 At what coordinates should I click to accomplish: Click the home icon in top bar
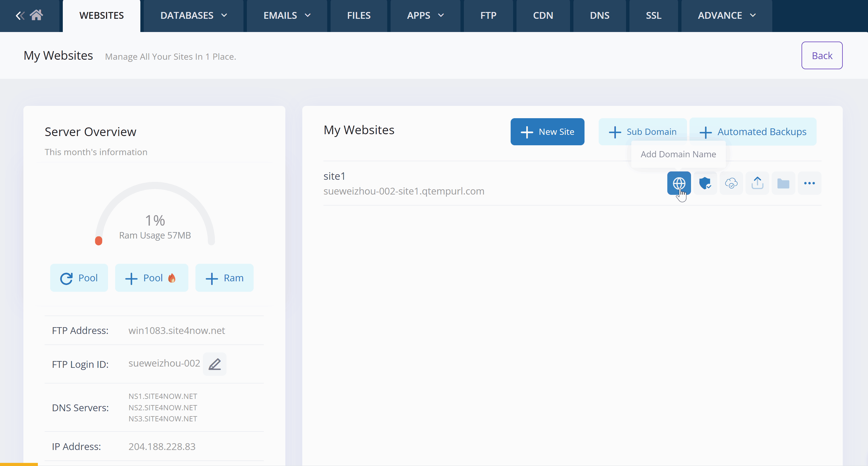36,15
